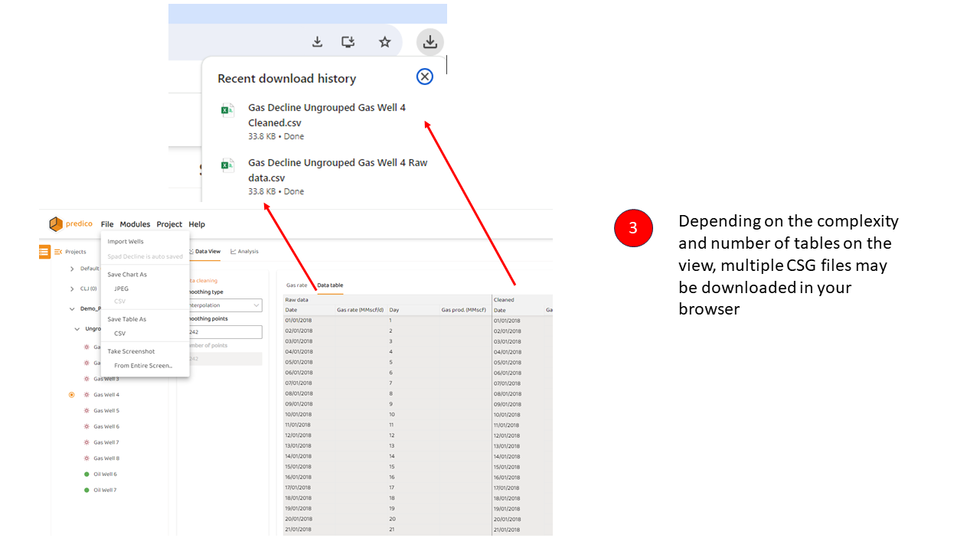Open the Smoothing type Interpolation dropdown
Image resolution: width=980 pixels, height=551 pixels.
coord(224,305)
